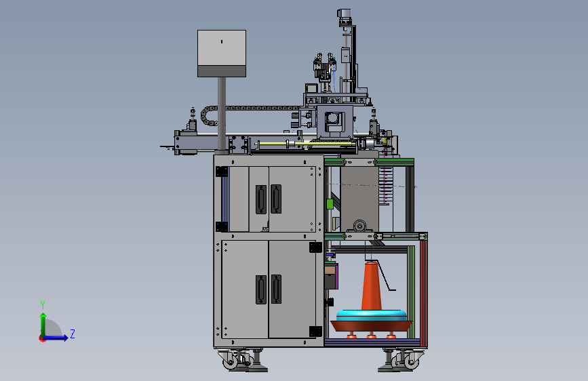The image size is (588, 381).
Task: Select the bottom-right black hinge of lower cabinet
Action: point(315,332)
